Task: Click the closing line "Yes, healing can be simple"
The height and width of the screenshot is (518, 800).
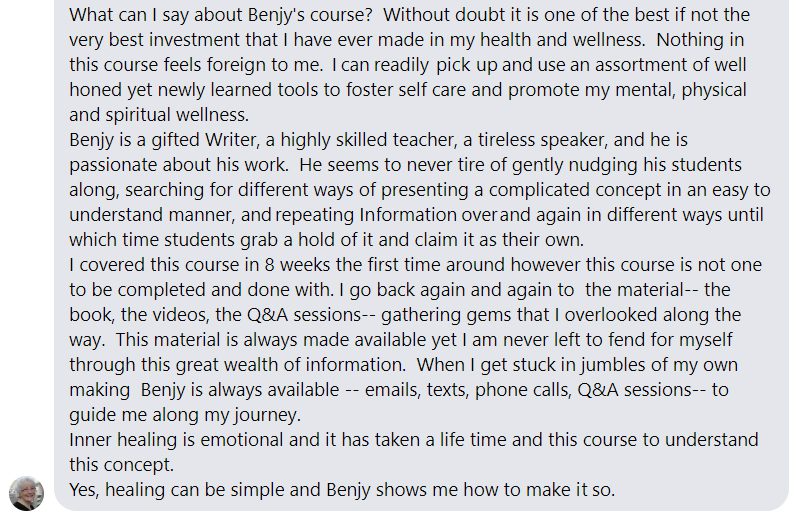Action: pos(342,490)
